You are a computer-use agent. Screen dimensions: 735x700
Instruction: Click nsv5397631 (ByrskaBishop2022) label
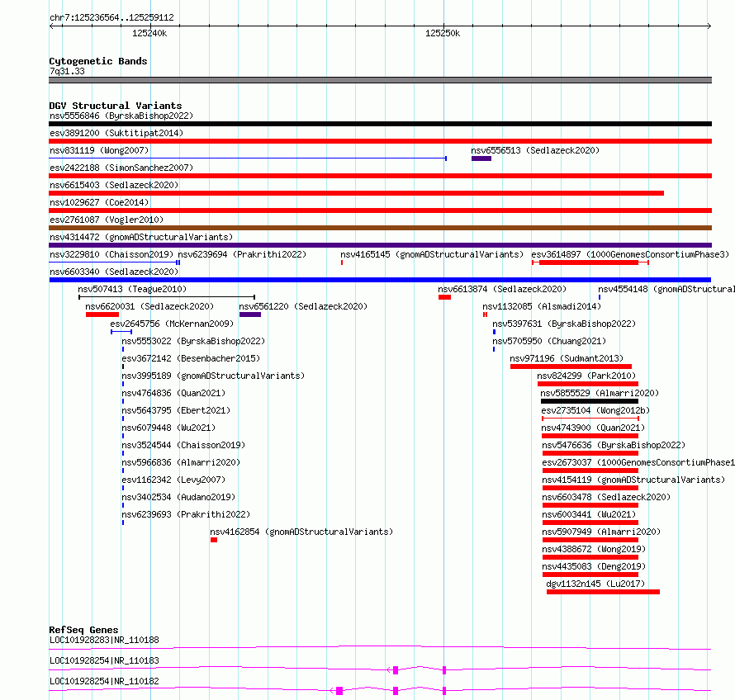(x=564, y=324)
